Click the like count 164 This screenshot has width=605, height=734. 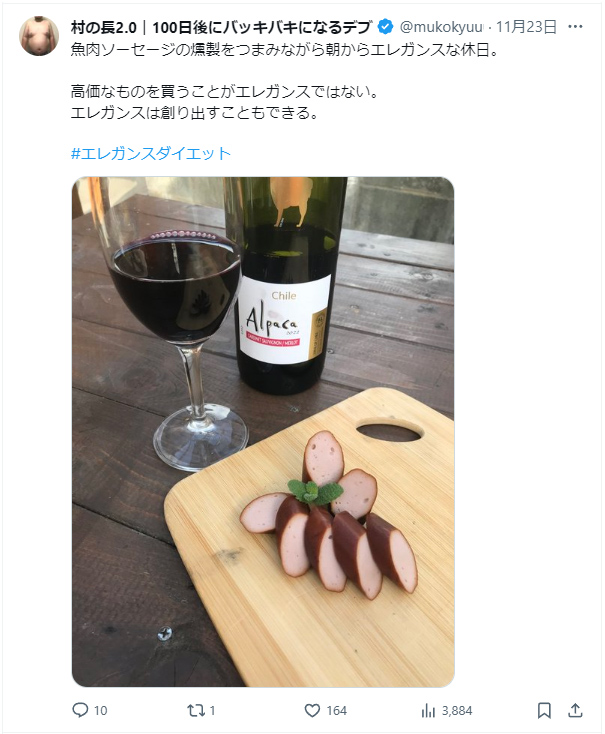coord(336,711)
